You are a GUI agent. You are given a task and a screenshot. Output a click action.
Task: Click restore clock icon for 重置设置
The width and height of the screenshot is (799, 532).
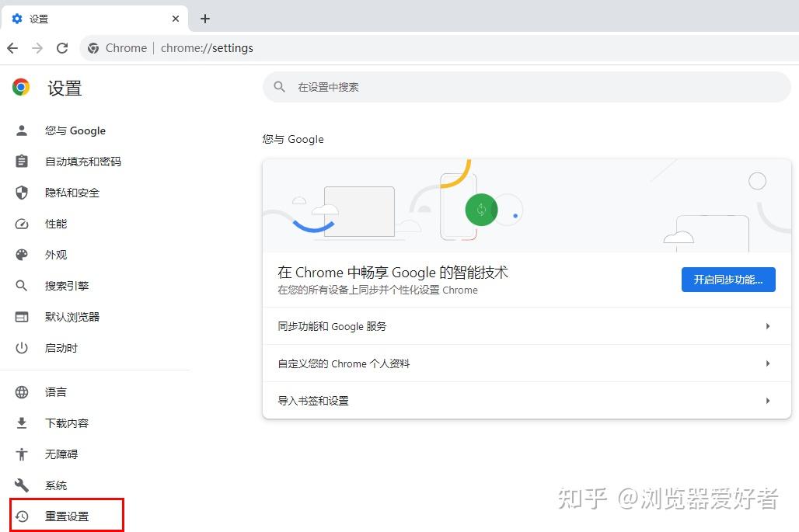(22, 516)
